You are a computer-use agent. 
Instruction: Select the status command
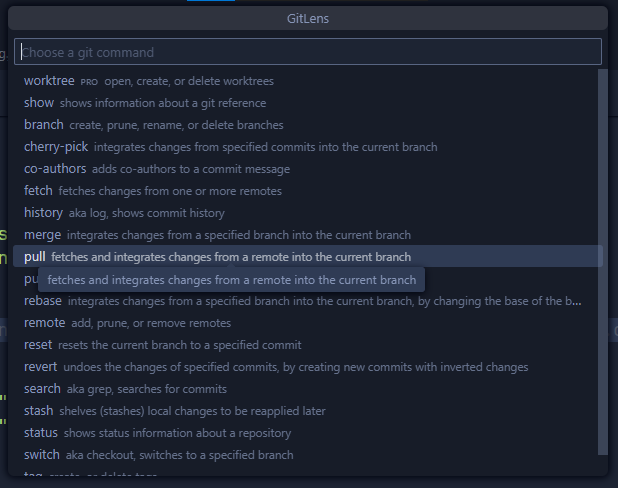click(x=41, y=433)
